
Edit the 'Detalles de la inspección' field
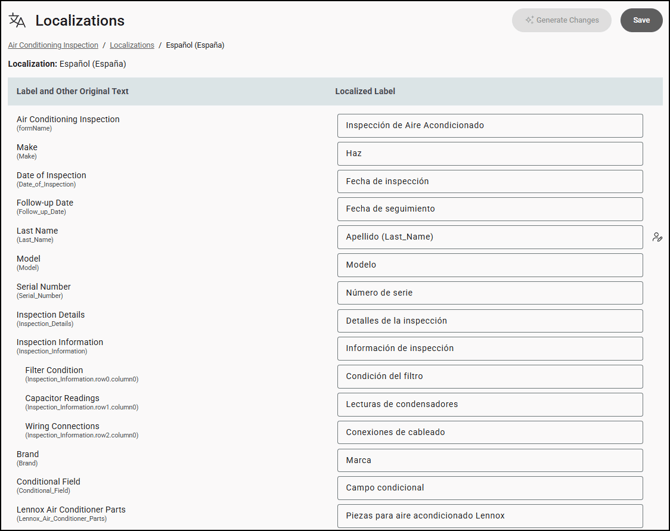[490, 321]
